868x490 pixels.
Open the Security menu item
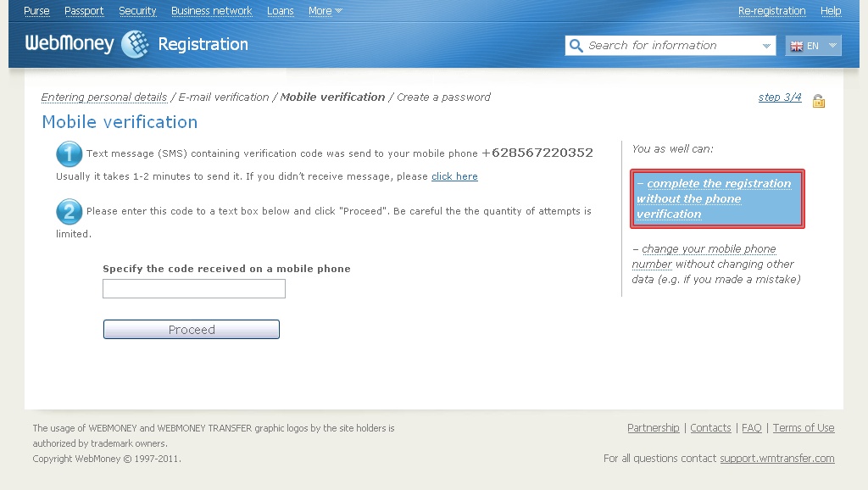point(137,10)
